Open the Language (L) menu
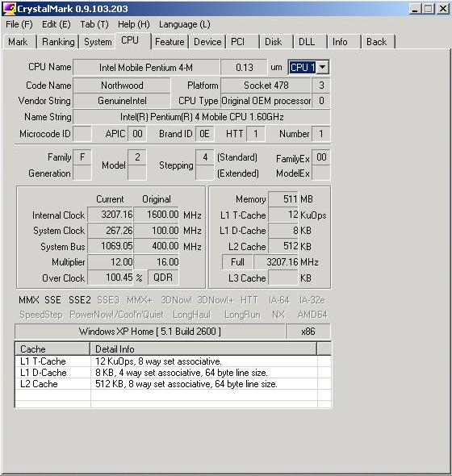452x476 pixels. point(184,24)
